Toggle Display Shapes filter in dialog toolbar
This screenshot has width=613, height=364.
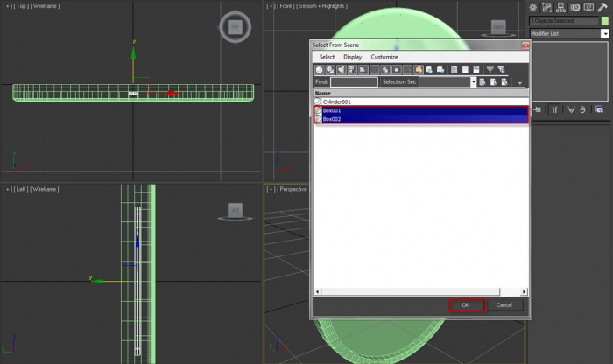tap(330, 70)
